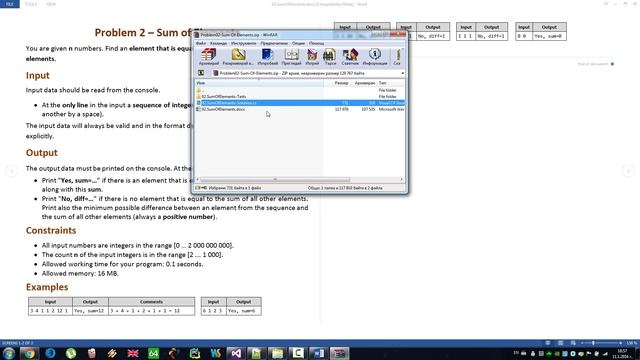Click the Изпробвай (Test) toolbar icon
Image resolution: width=640 pixels, height=360 pixels.
pos(267,57)
